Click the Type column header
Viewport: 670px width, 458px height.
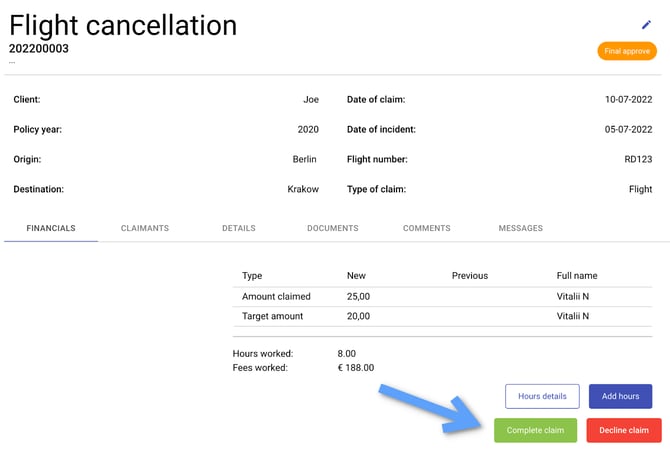[252, 275]
